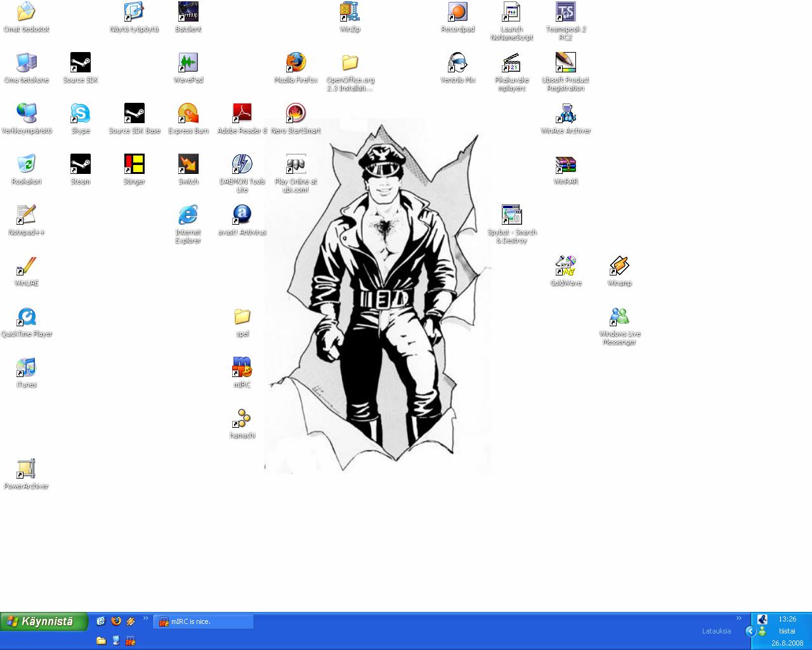This screenshot has height=650, width=812.
Task: Open the QuickTime Player desktop shortcut
Action: click(26, 321)
